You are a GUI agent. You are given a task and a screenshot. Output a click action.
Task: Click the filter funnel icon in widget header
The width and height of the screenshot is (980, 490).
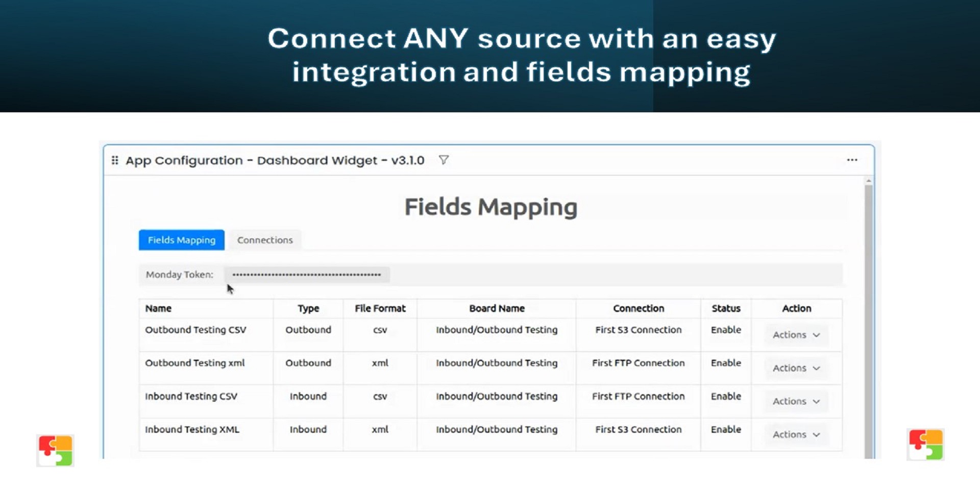click(x=444, y=160)
